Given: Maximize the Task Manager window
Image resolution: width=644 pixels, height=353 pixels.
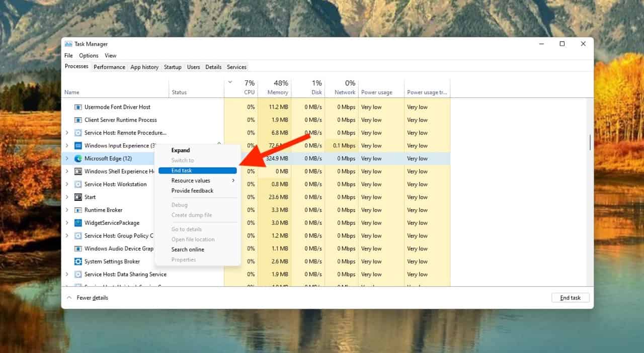Looking at the screenshot, I should 562,44.
